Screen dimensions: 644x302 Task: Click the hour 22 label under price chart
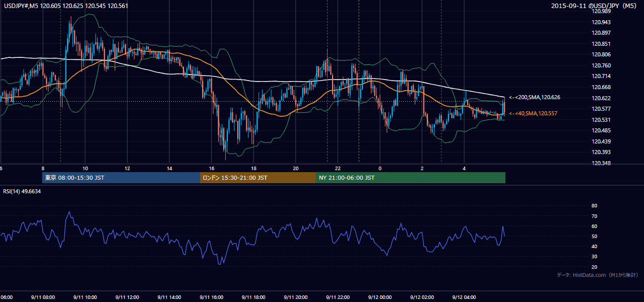point(338,168)
